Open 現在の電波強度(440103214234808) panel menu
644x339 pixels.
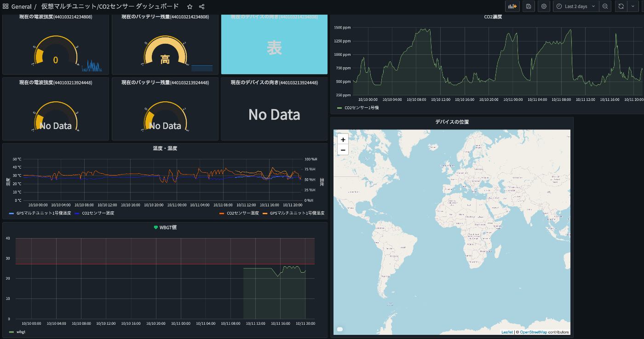(x=55, y=17)
